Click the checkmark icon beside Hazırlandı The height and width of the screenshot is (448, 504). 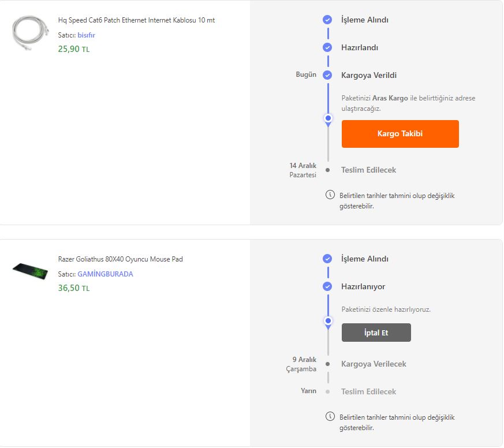click(327, 47)
